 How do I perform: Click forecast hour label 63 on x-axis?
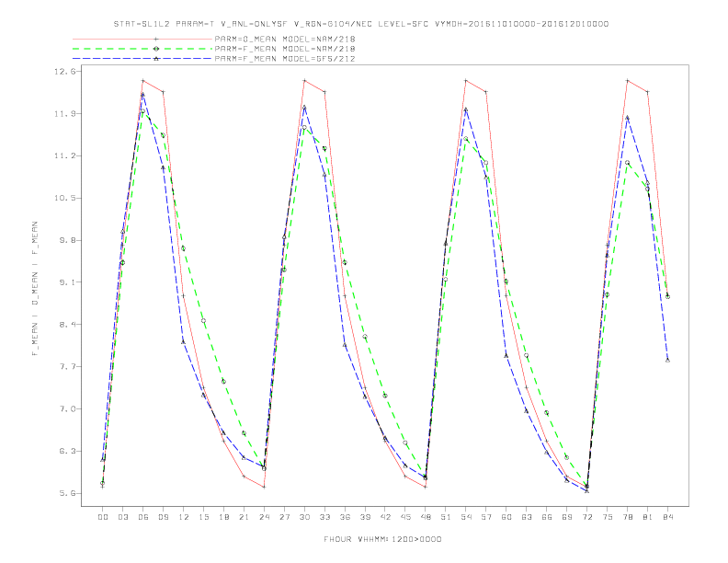point(527,517)
